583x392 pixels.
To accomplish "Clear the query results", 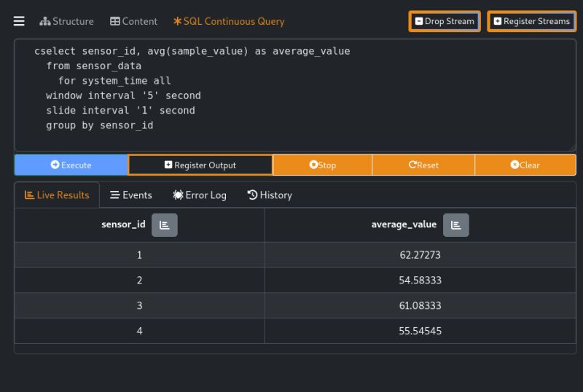I will tap(525, 165).
